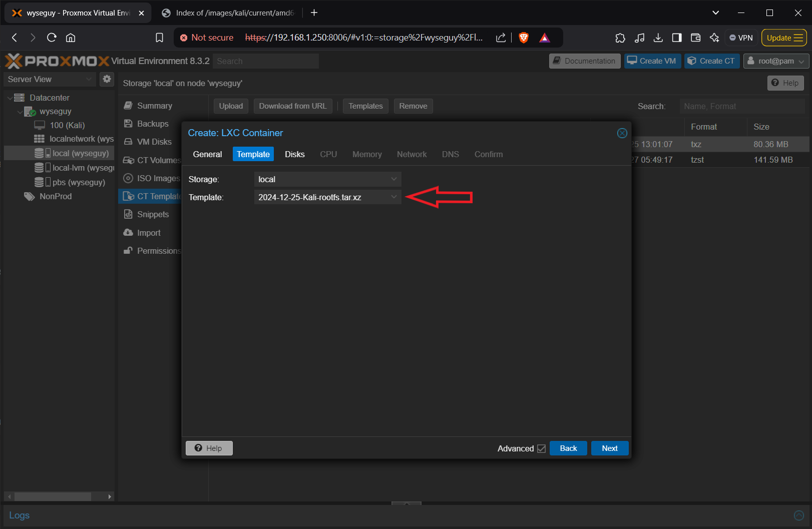The image size is (812, 529).
Task: Open the Snippets section
Action: 153,214
